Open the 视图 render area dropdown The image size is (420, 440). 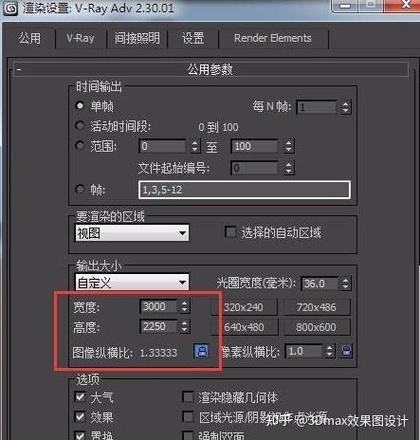pyautogui.click(x=132, y=233)
